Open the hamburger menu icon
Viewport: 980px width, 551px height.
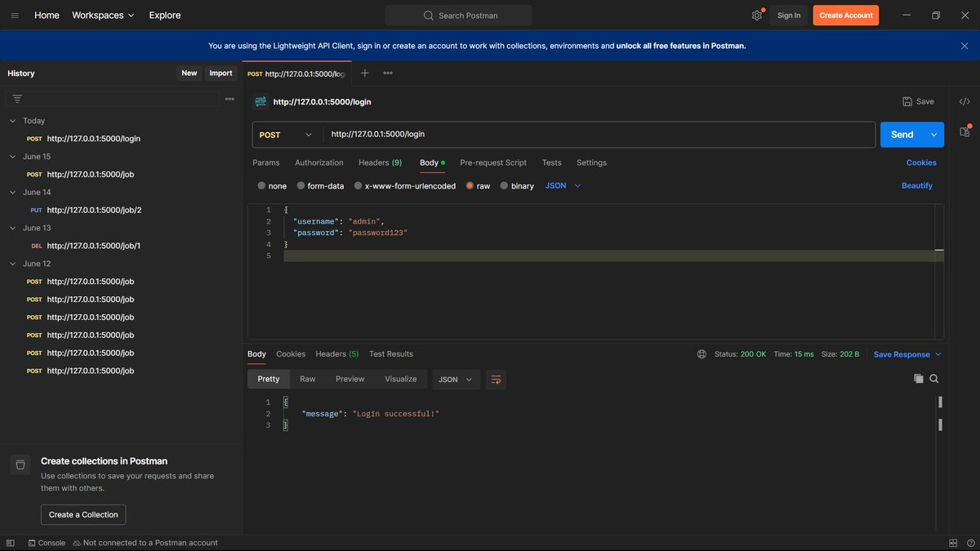pyautogui.click(x=15, y=16)
